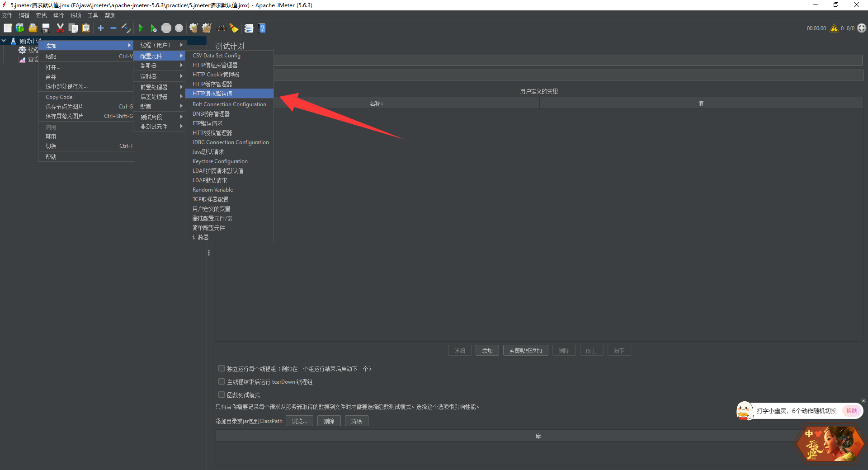This screenshot has width=868, height=470.
Task: Open the Function Helper list icon
Action: click(x=249, y=28)
